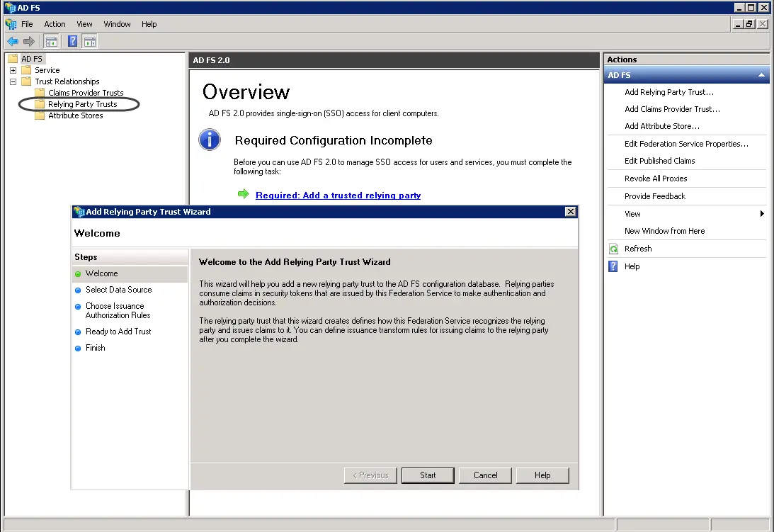Click the Help question mark icon in Actions
Image resolution: width=774 pixels, height=532 pixels.
[x=613, y=267]
